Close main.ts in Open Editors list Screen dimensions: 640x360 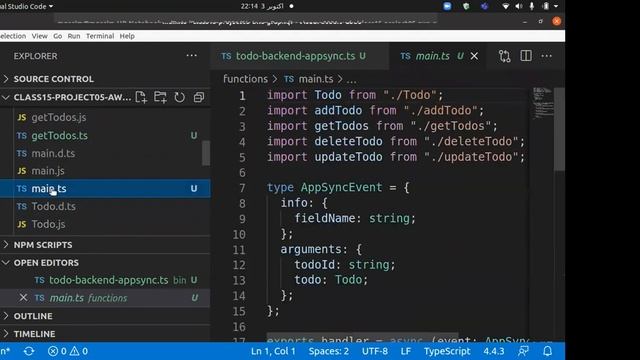(23, 298)
